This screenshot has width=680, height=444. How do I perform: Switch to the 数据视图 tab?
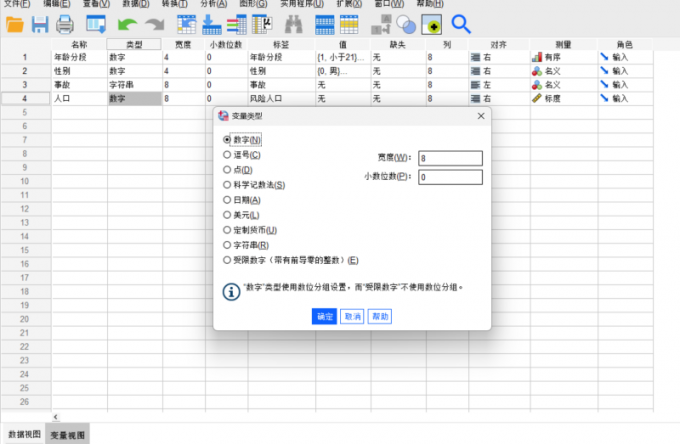24,434
